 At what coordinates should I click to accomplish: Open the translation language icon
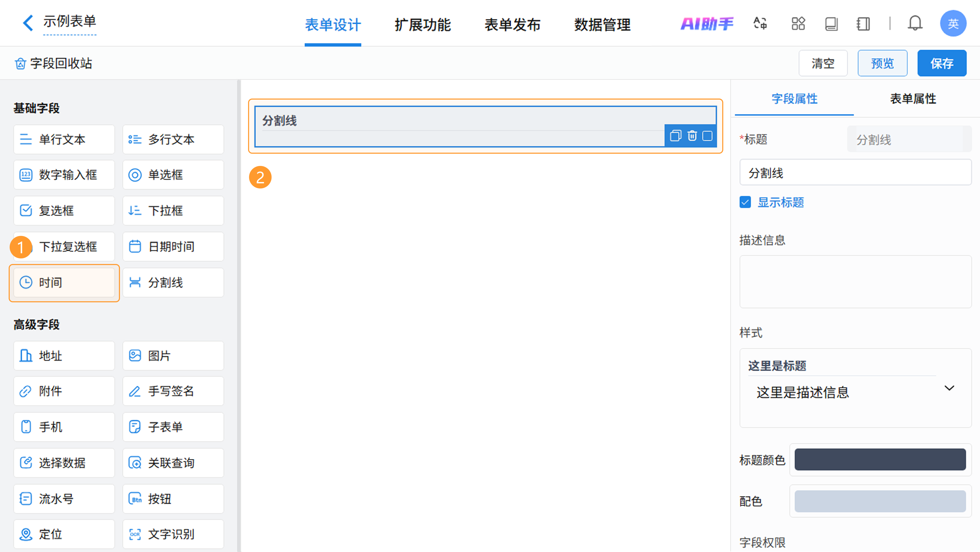760,23
